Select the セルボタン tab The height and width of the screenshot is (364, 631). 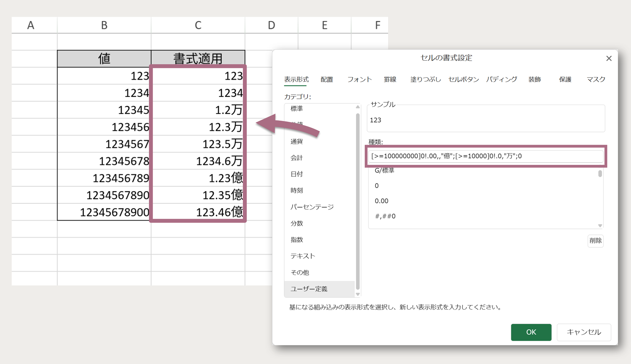point(463,79)
